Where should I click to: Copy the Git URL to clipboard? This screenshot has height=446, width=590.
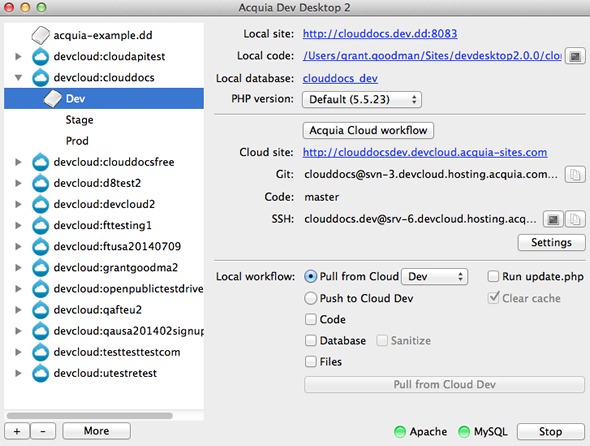tap(575, 175)
